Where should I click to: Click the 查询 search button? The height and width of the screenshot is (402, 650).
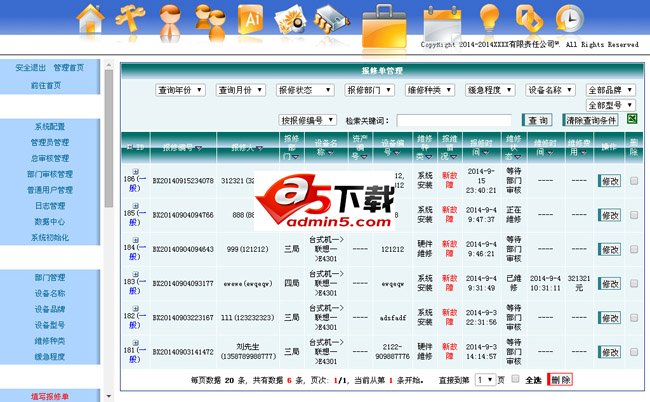pyautogui.click(x=537, y=120)
